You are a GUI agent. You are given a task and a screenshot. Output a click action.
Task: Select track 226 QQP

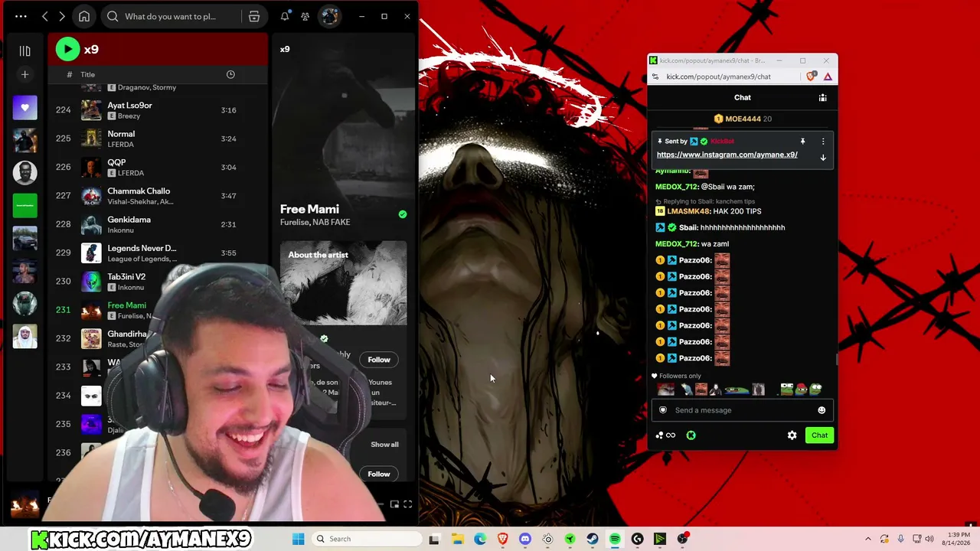tap(158, 167)
